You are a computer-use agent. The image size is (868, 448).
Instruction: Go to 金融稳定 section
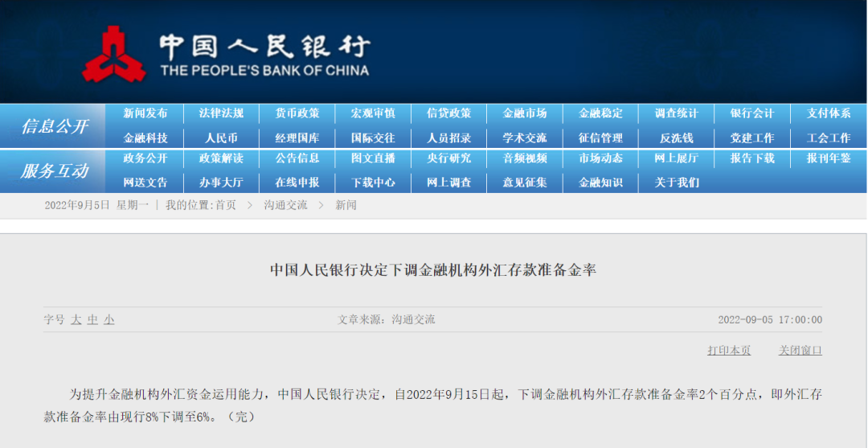click(x=600, y=113)
